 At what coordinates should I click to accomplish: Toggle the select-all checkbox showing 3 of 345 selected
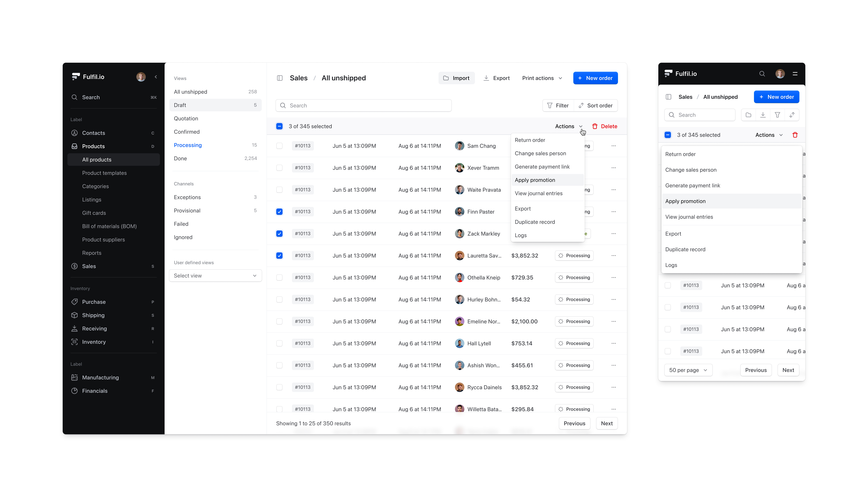(x=279, y=126)
